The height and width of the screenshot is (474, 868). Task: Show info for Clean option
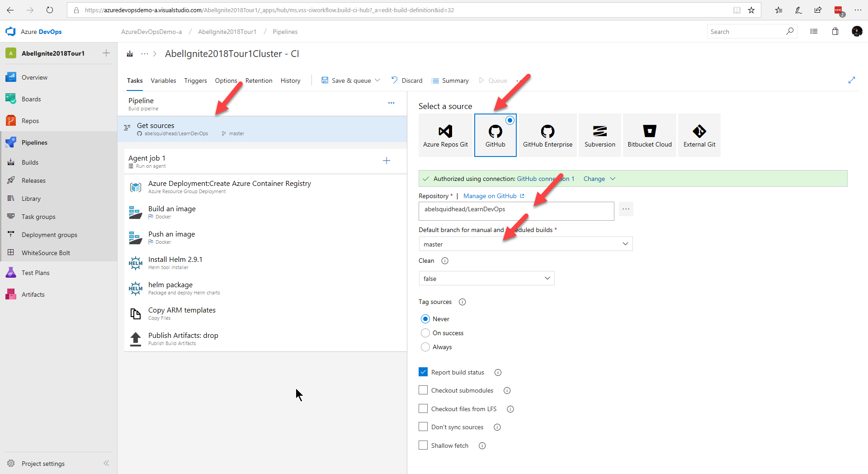tap(445, 261)
